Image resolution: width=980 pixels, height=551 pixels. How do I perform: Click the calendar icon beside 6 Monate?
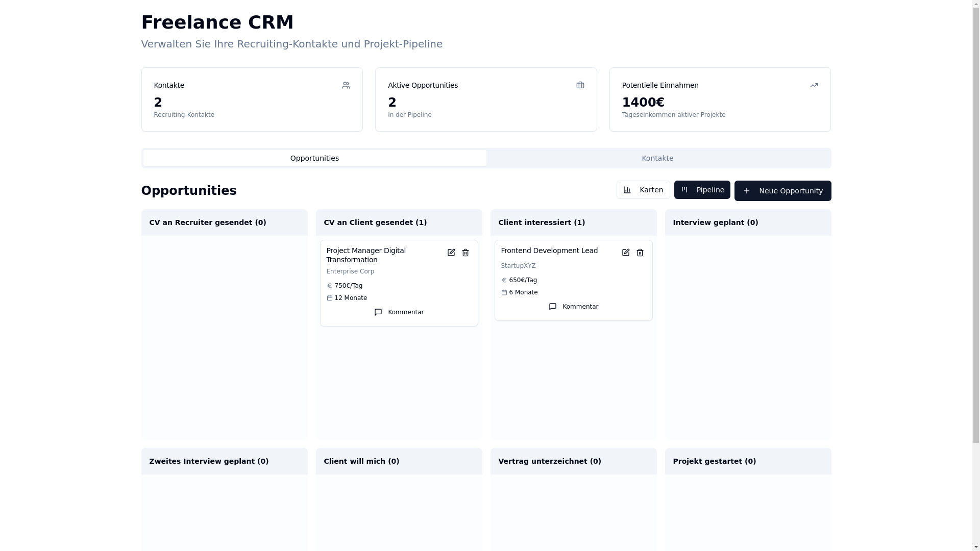coord(504,292)
